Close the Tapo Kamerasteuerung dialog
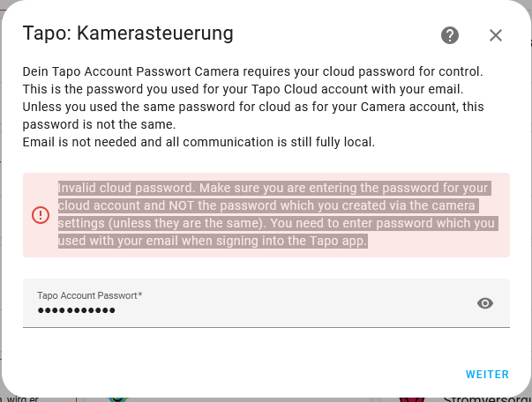The width and height of the screenshot is (532, 402). coord(496,35)
